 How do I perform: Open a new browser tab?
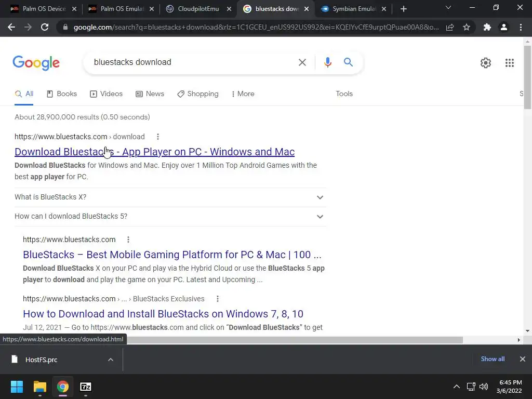click(x=403, y=9)
